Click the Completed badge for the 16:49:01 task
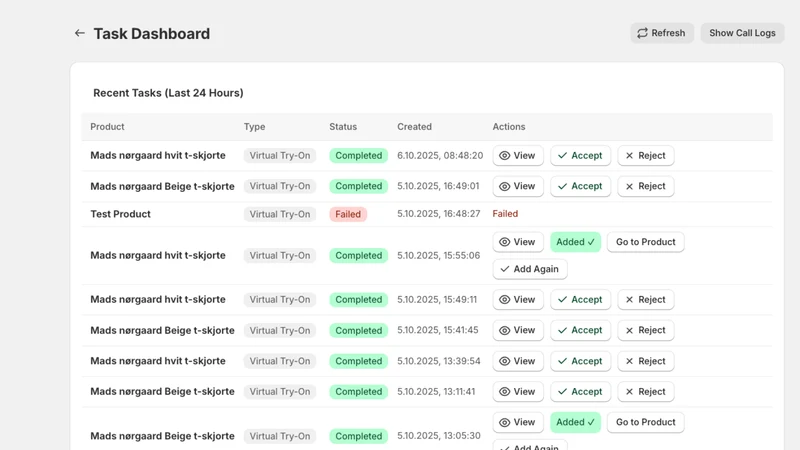800x450 pixels. point(359,186)
